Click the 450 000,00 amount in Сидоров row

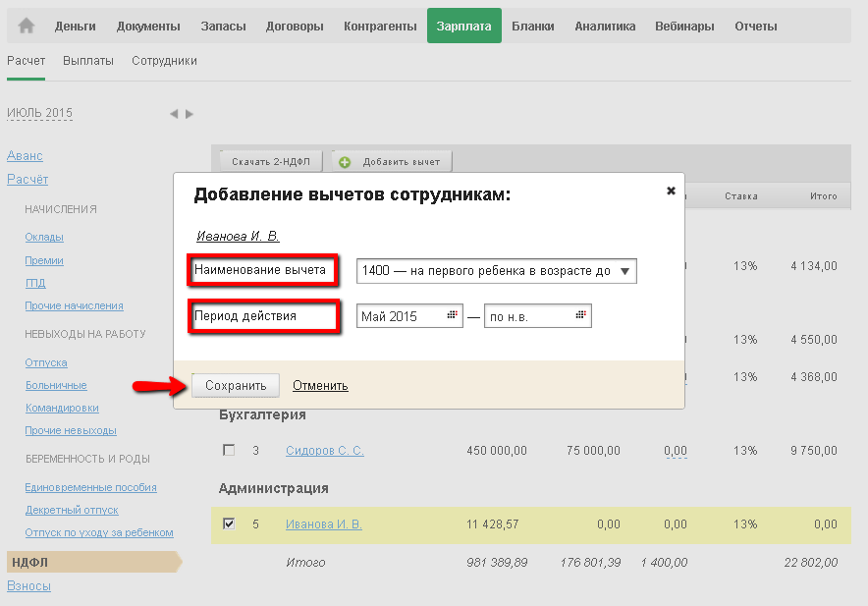[x=497, y=451]
